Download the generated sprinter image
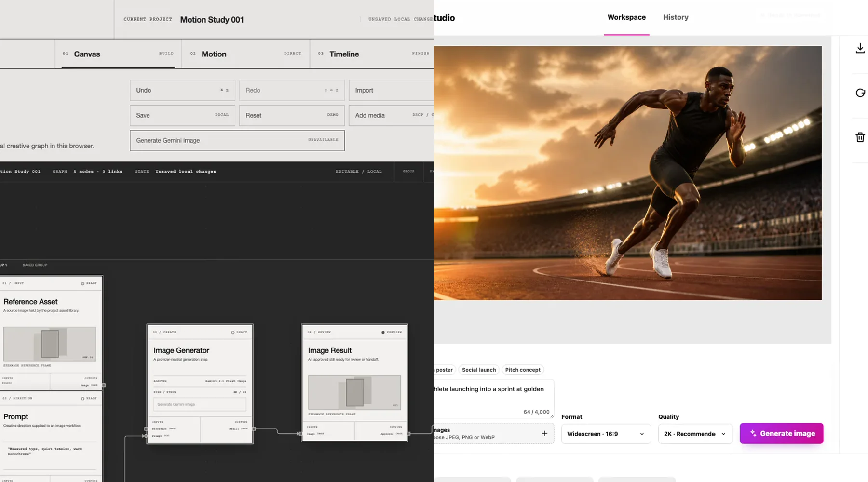The image size is (868, 482). click(x=860, y=48)
